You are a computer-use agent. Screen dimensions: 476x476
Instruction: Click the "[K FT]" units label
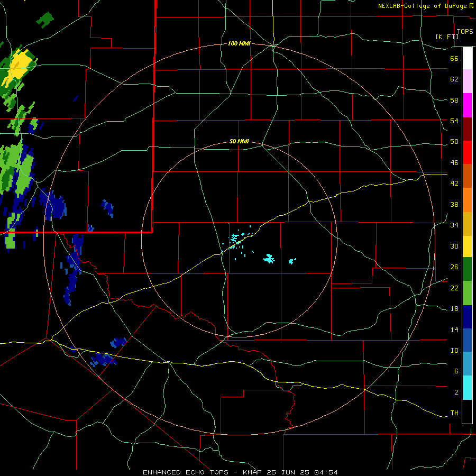point(447,36)
